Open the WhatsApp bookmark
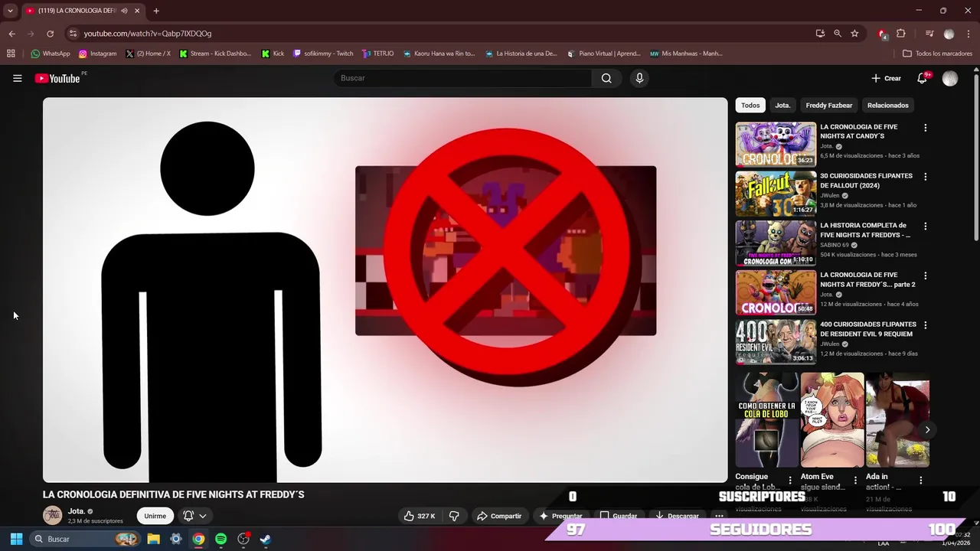 point(51,54)
